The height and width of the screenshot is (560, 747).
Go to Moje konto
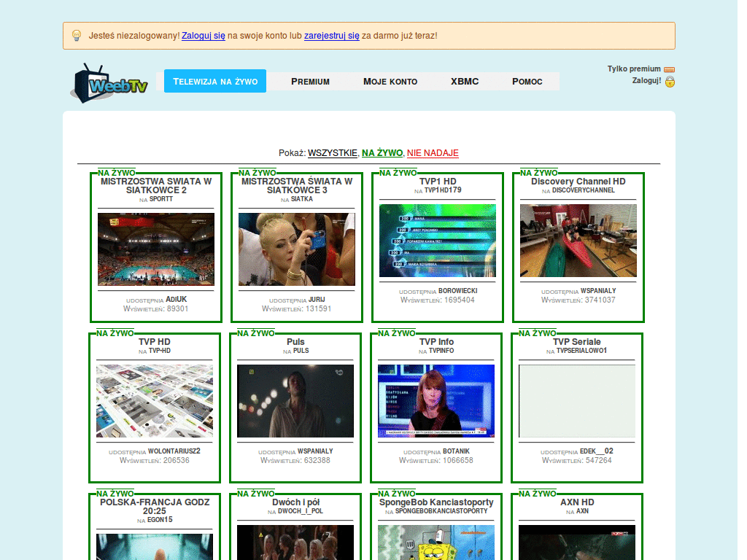[x=390, y=82]
